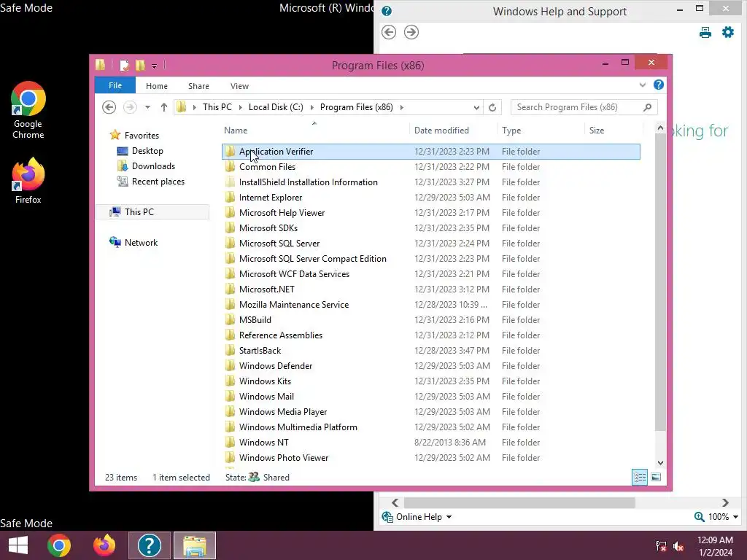Viewport: 747px width, 560px height.
Task: Click Properties icon in quick access toolbar
Action: coord(124,65)
